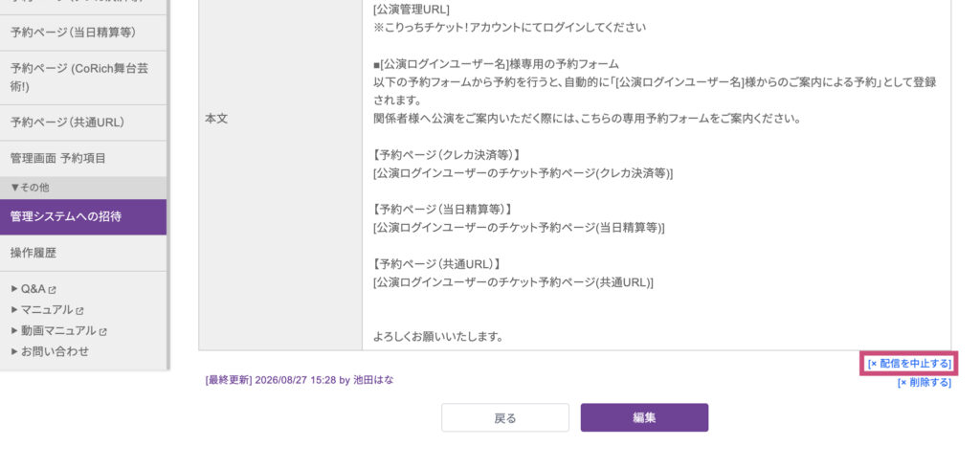Click the 編集 button
The height and width of the screenshot is (469, 980).
point(644,417)
